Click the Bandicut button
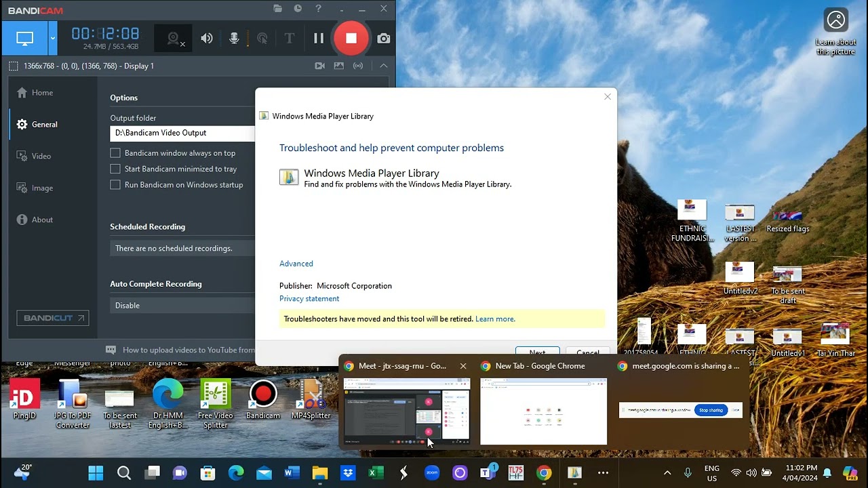Screen dimensions: 868x488 point(53,318)
